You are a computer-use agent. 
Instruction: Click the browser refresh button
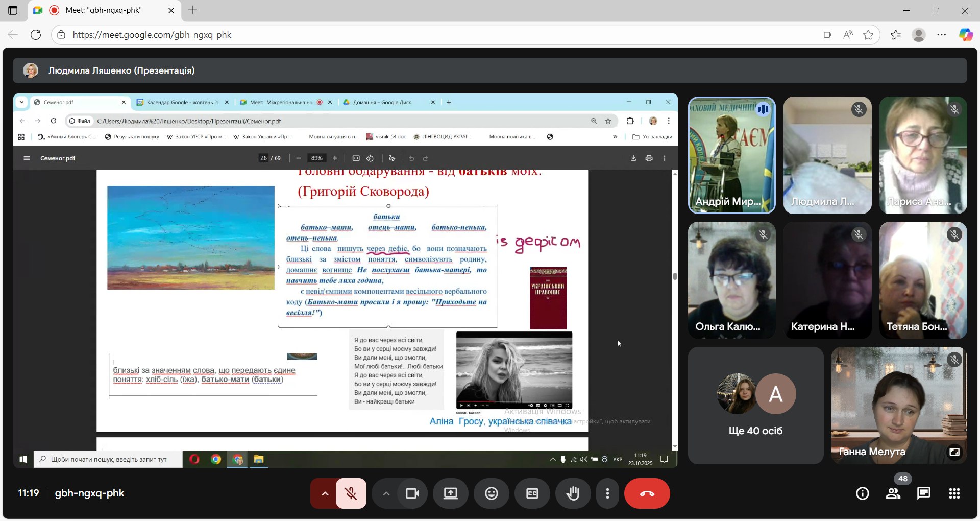[36, 35]
